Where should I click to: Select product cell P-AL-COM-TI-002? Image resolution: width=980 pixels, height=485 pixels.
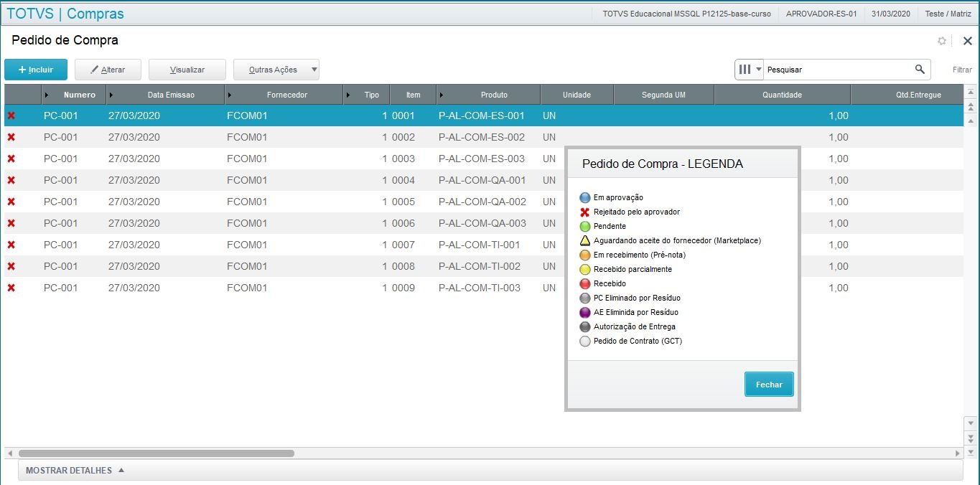click(488, 266)
